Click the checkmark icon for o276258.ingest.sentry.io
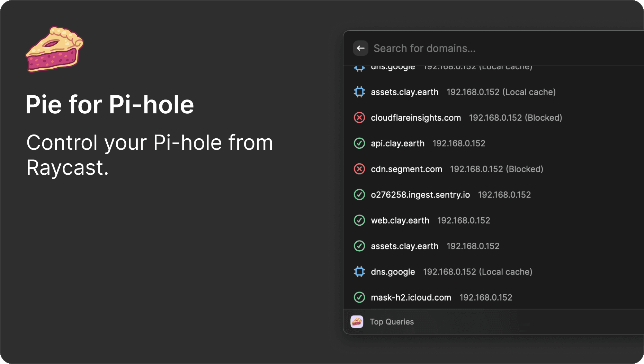 pyautogui.click(x=359, y=194)
